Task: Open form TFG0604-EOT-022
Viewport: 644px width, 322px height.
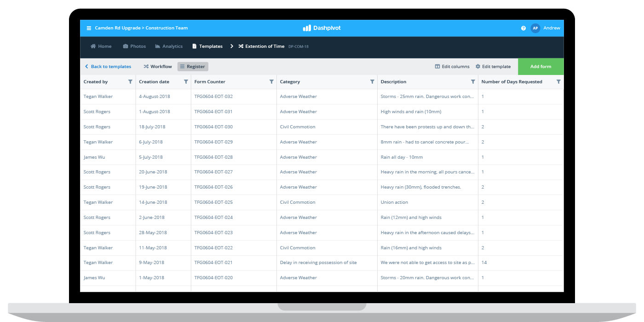Action: (x=213, y=248)
